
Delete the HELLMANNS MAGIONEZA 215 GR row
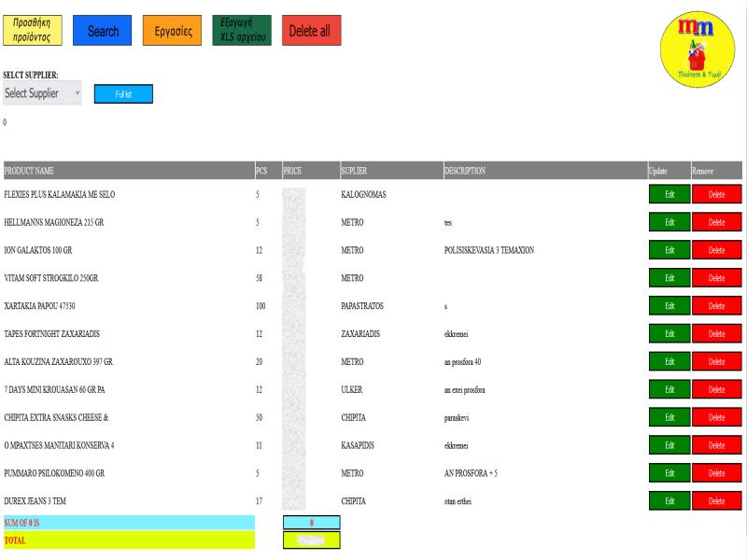pos(716,222)
